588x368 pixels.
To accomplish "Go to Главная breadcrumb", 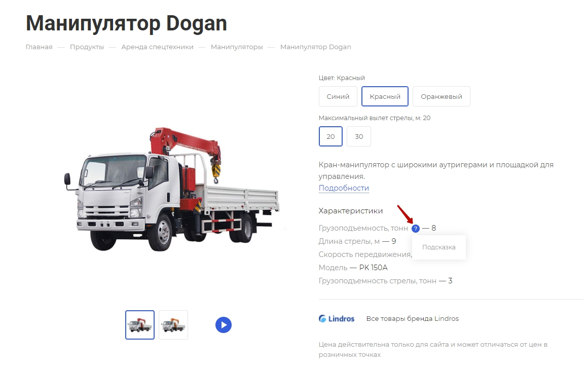I will point(39,47).
